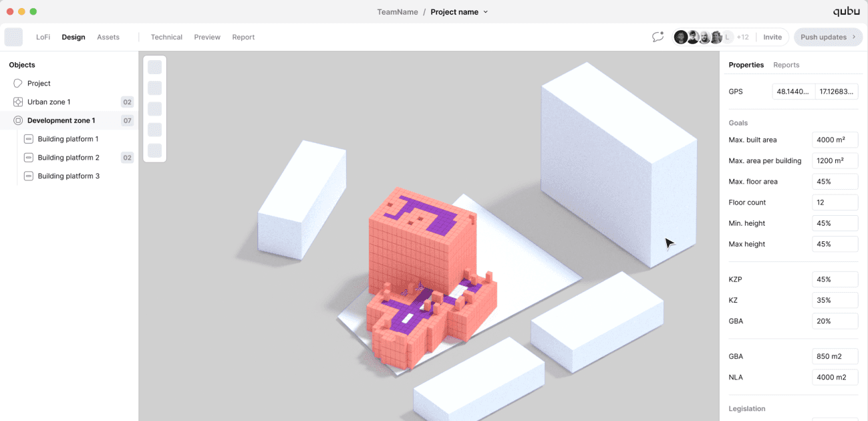This screenshot has height=421, width=868.
Task: Open the Reports tab in Properties panel
Action: coord(786,65)
